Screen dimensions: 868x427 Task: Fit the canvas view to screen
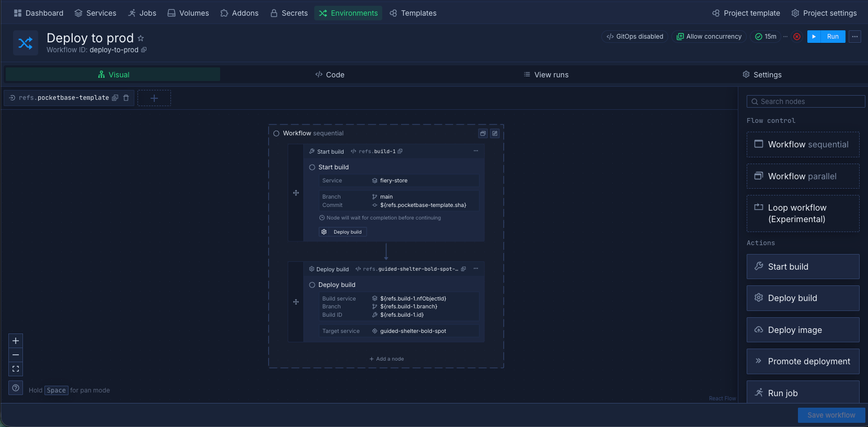(x=16, y=369)
